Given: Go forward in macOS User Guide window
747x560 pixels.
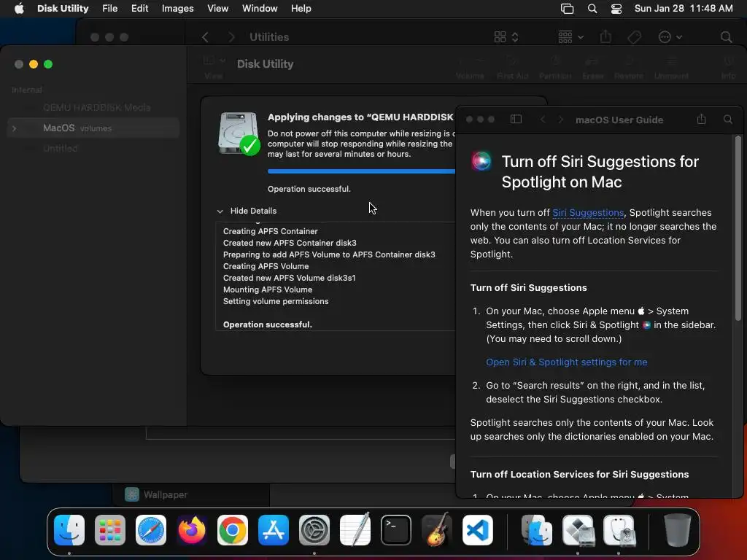Looking at the screenshot, I should (561, 119).
